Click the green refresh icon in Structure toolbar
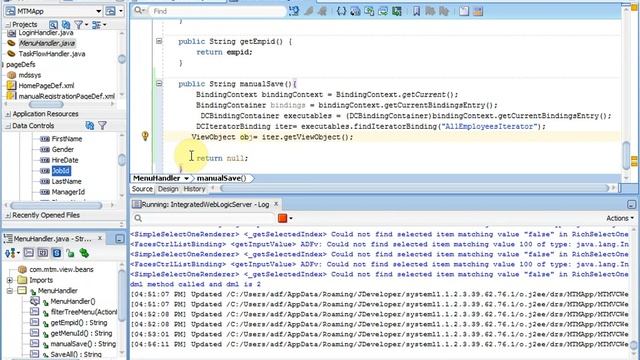 pos(84,253)
